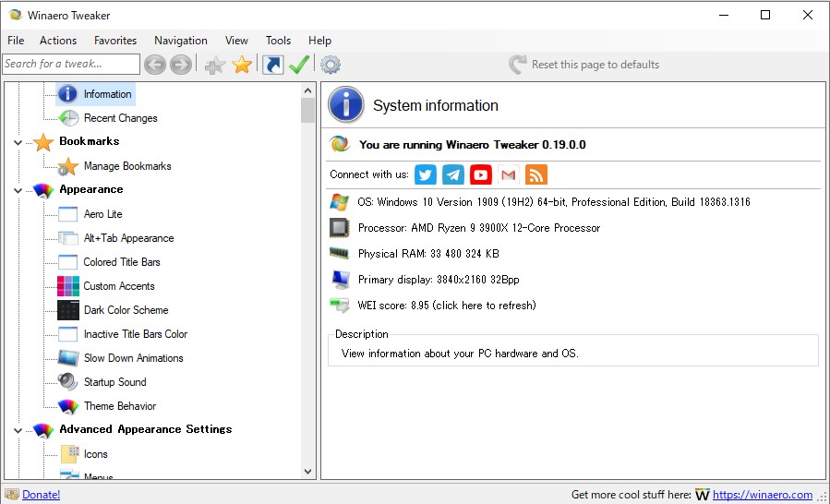Collapse the Bookmarks tree node
This screenshot has height=504, width=830.
tap(18, 142)
